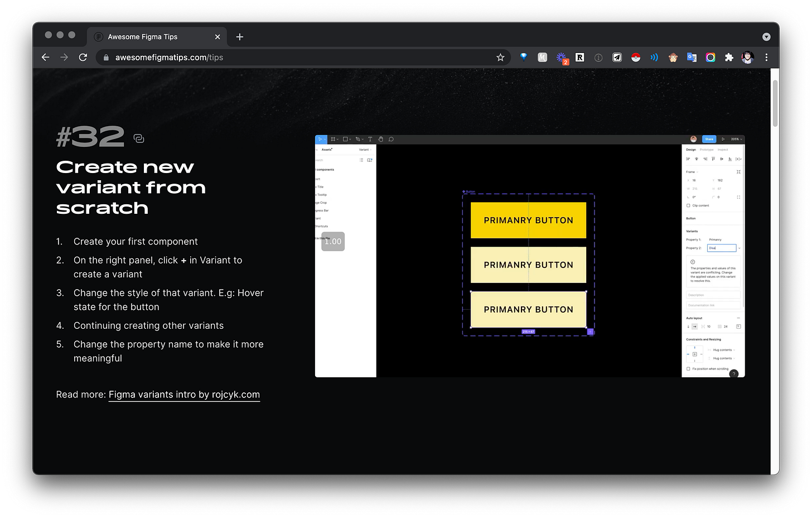This screenshot has height=518, width=812.
Task: Go back in Chrome
Action: pyautogui.click(x=46, y=57)
